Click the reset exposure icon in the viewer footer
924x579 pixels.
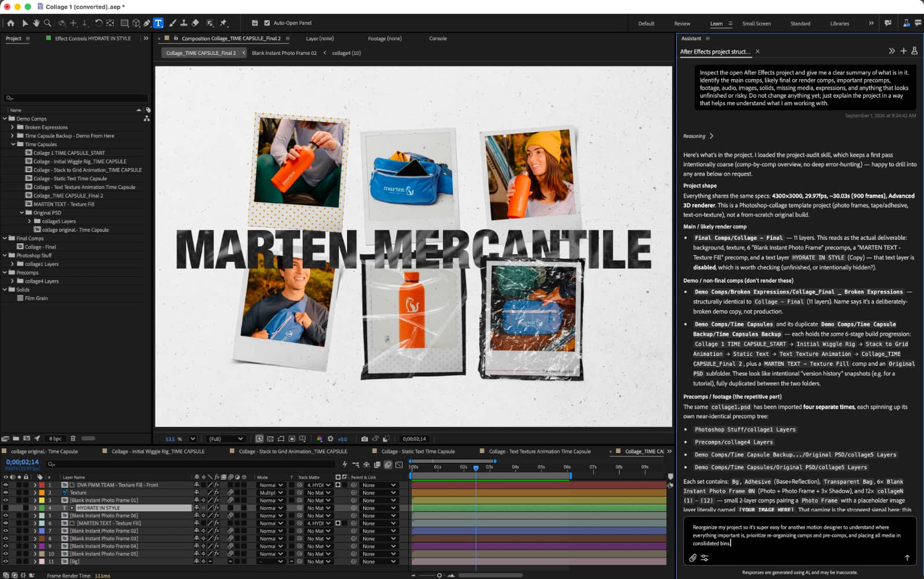(330, 439)
